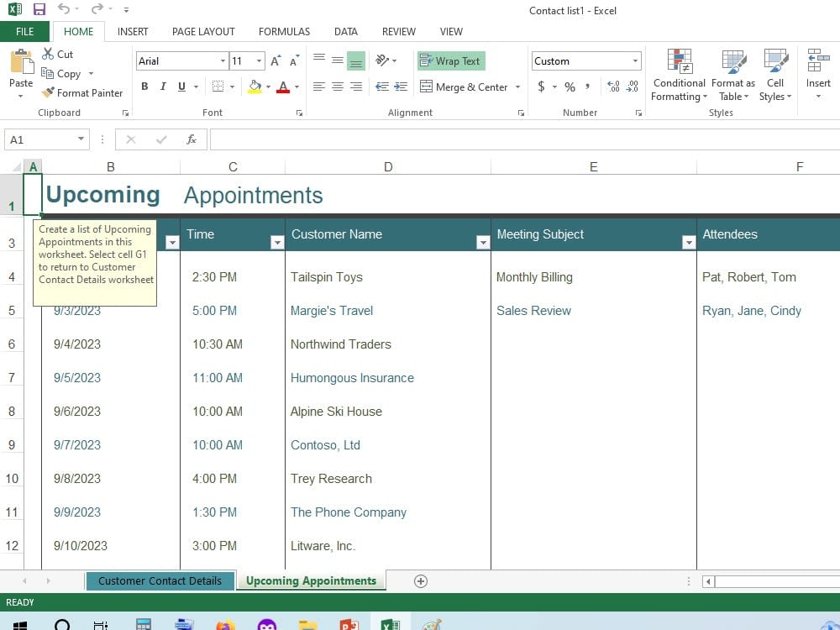
Task: Click the Increase Indent icon
Action: (x=401, y=87)
